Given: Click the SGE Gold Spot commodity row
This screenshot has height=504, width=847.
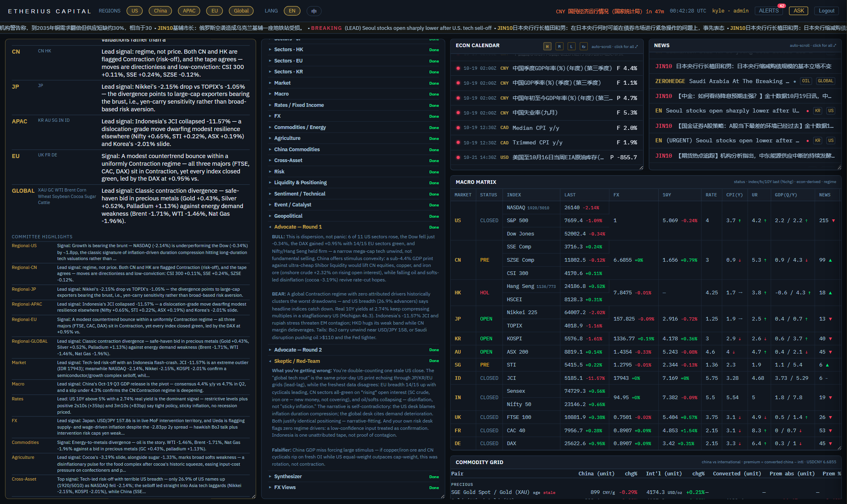Looking at the screenshot, I should 645,492.
